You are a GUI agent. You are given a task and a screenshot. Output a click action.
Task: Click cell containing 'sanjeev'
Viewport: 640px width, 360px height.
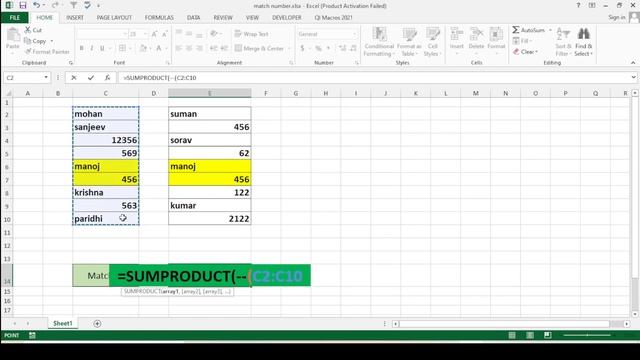click(106, 127)
